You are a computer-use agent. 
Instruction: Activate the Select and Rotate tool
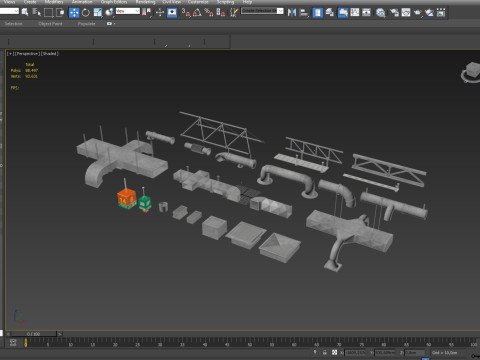coord(86,12)
